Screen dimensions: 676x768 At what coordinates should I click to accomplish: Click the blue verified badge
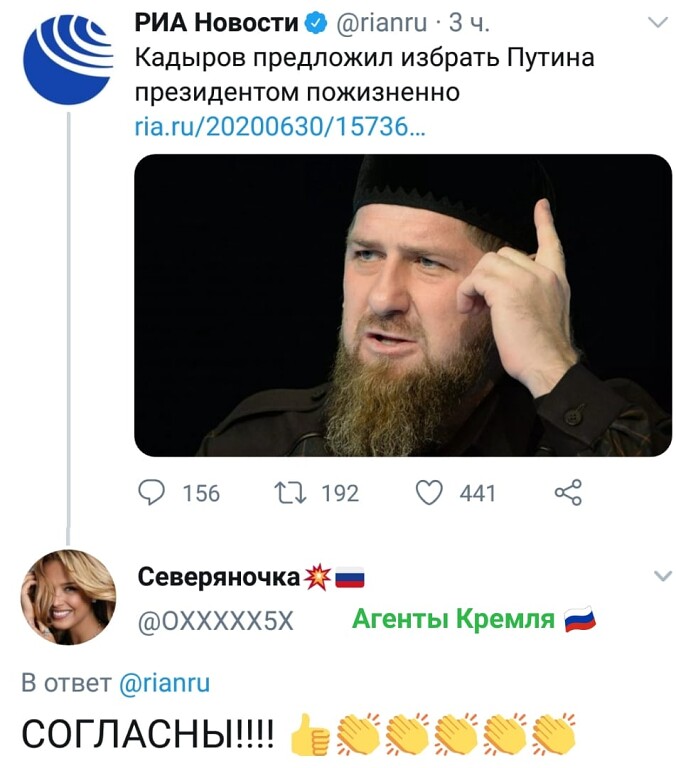[316, 23]
